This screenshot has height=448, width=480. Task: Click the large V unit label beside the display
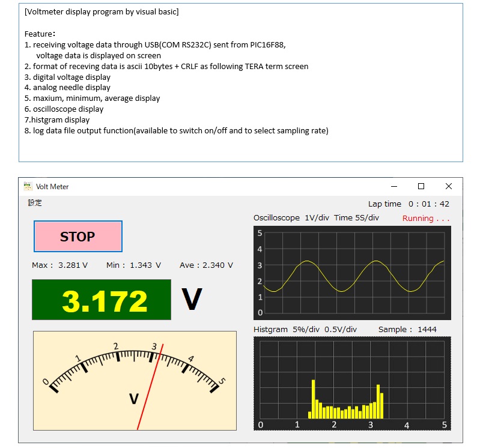(192, 300)
